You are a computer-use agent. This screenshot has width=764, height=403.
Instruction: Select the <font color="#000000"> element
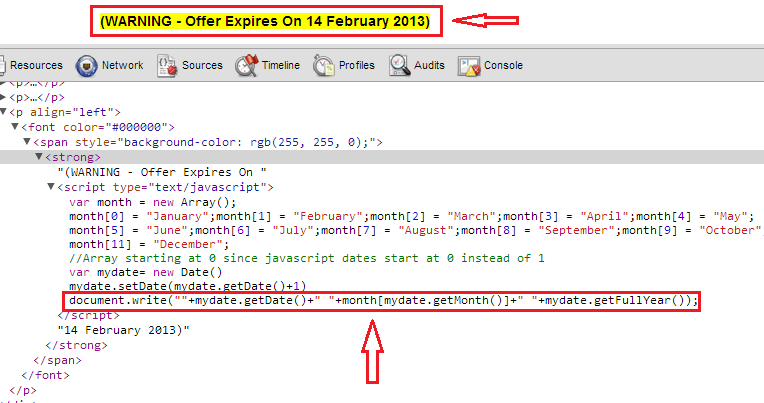(98, 127)
